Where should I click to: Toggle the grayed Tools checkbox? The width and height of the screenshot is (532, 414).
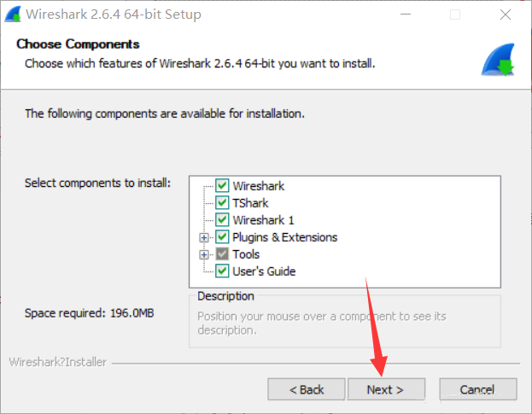(x=222, y=254)
